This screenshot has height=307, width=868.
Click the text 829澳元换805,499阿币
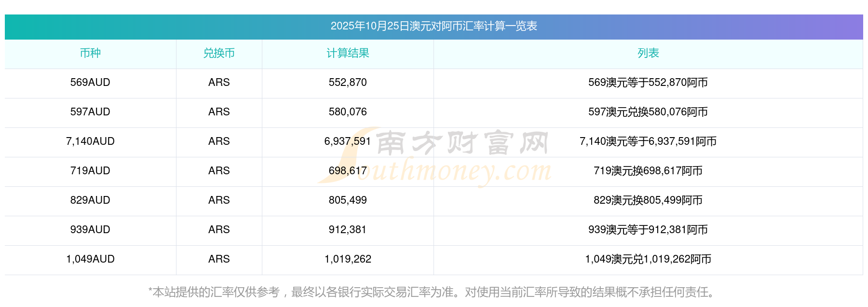[x=648, y=200]
